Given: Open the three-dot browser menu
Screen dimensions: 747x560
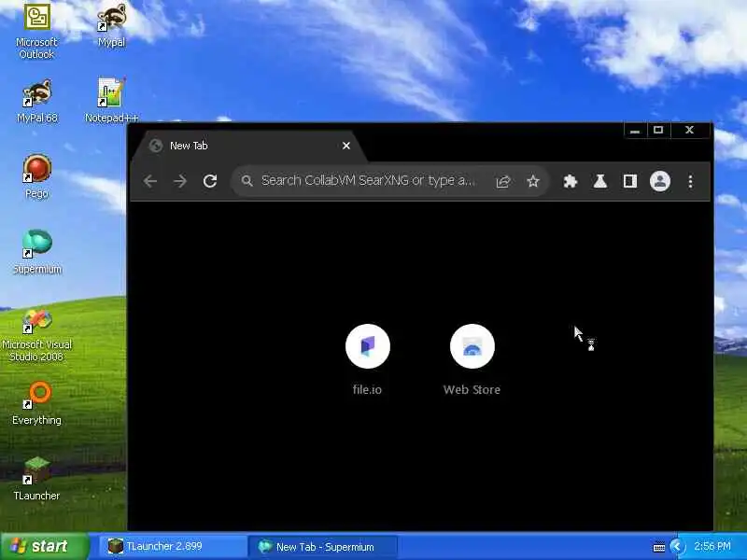Looking at the screenshot, I should pyautogui.click(x=690, y=181).
